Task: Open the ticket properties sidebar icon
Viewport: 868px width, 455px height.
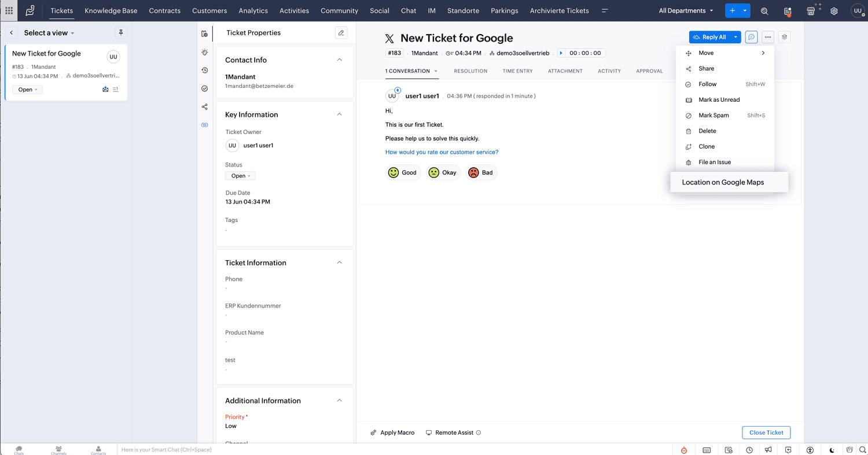Action: tap(205, 34)
